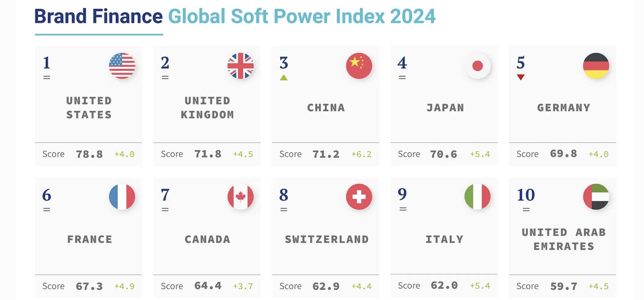Click the United States score 78.8
The width and height of the screenshot is (644, 300).
tap(89, 154)
